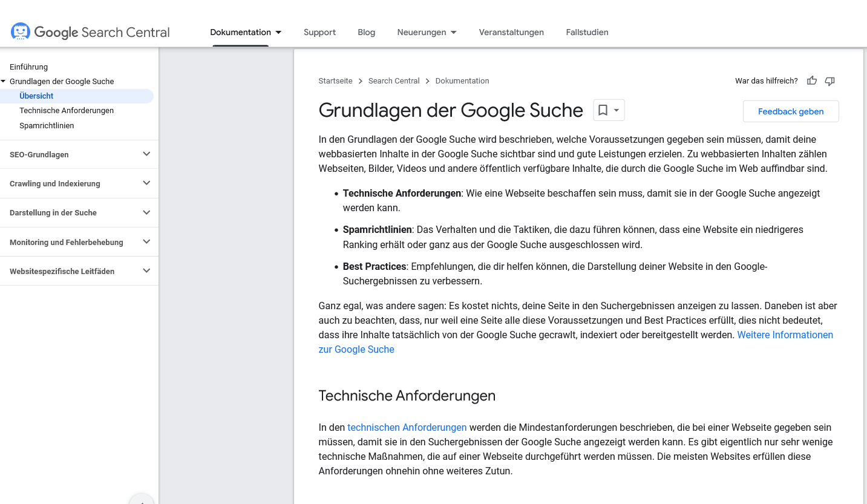Open the Blog tab
The height and width of the screenshot is (504, 867).
[366, 32]
